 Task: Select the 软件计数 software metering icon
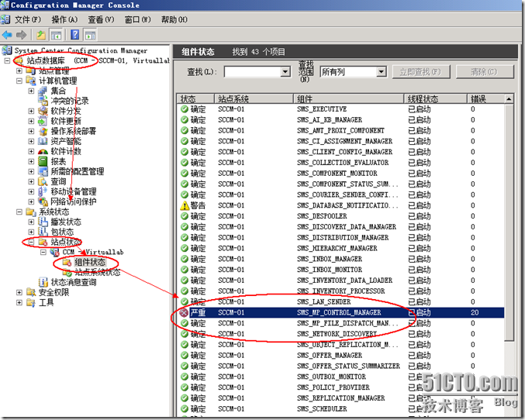click(x=43, y=151)
